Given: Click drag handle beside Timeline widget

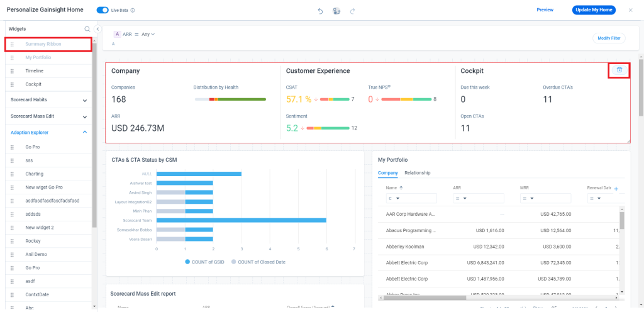Looking at the screenshot, I should 12,71.
